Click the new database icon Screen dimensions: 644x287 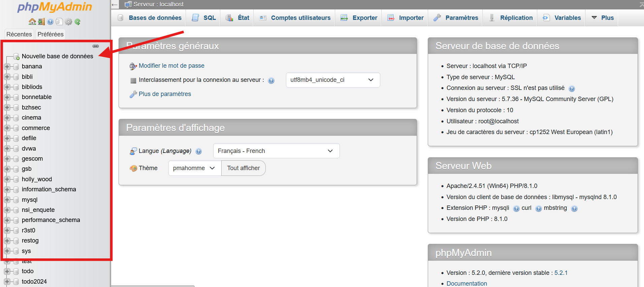click(16, 56)
